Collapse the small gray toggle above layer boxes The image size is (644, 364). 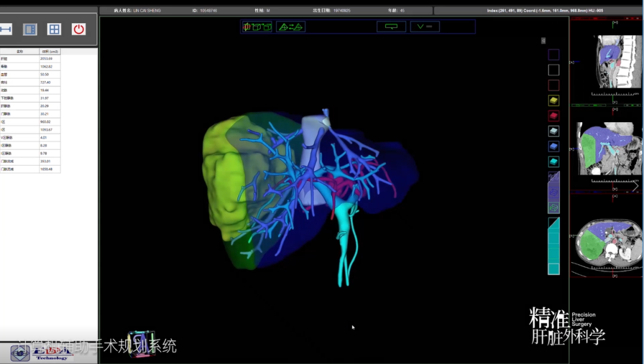[x=543, y=41]
